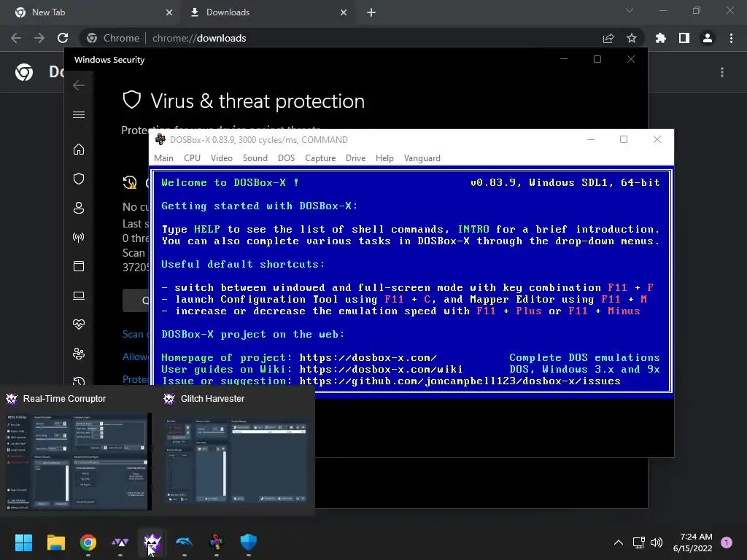Open Google Chrome from taskbar
Viewport: 747px width, 560px height.
88,542
